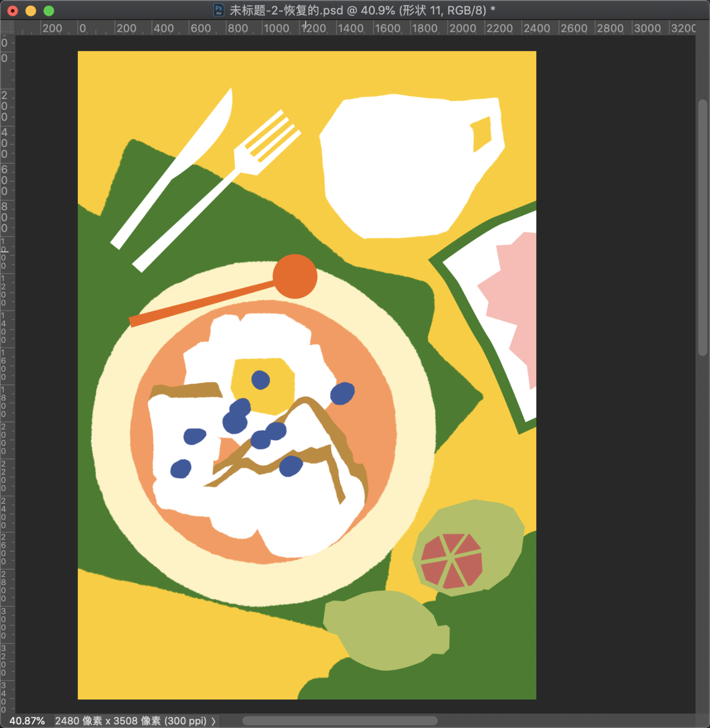Viewport: 710px width, 728px height.
Task: Click the red grapefruit slice shape
Action: coord(452,561)
